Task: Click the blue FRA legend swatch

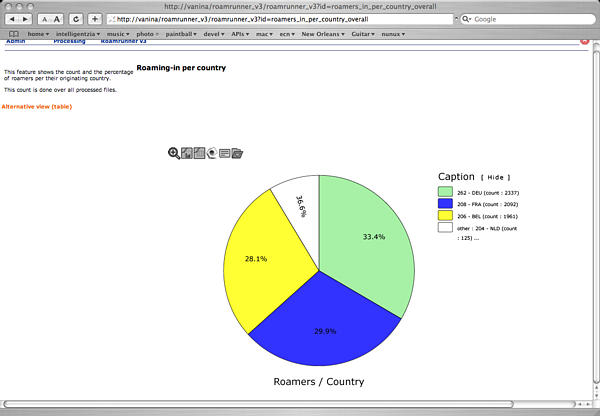Action: (x=444, y=204)
